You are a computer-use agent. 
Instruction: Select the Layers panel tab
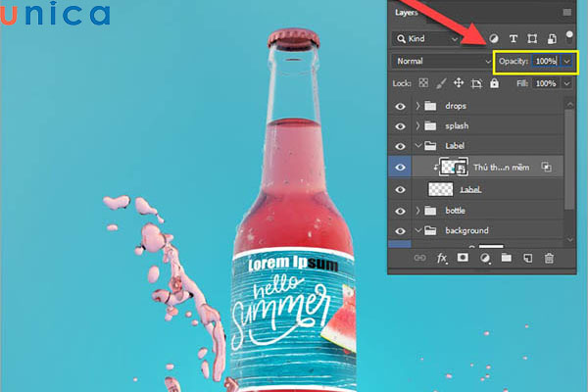(x=406, y=13)
